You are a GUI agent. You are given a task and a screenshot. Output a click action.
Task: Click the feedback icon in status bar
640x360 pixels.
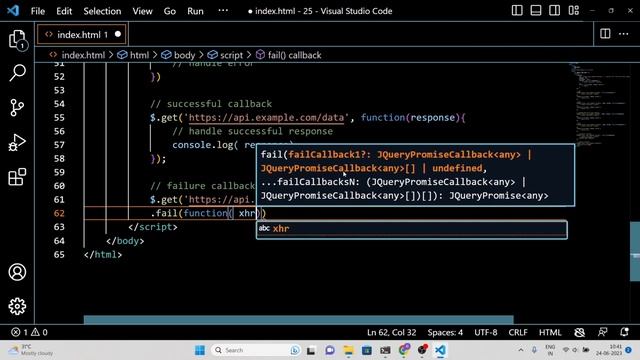[602, 332]
